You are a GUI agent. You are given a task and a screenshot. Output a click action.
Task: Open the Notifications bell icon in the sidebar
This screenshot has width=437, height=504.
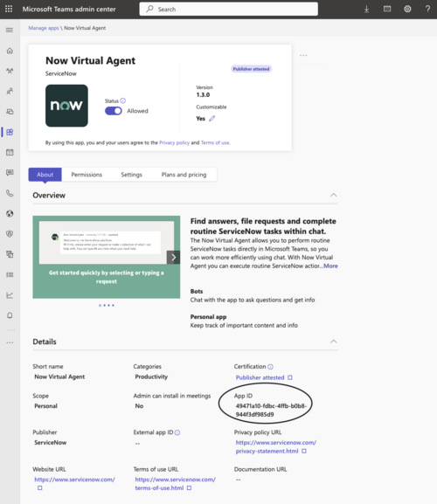[10, 315]
